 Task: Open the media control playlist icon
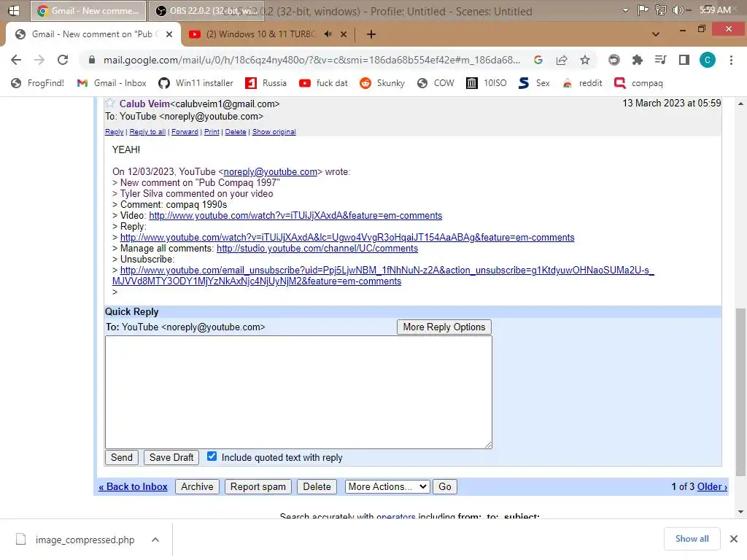[x=660, y=60]
